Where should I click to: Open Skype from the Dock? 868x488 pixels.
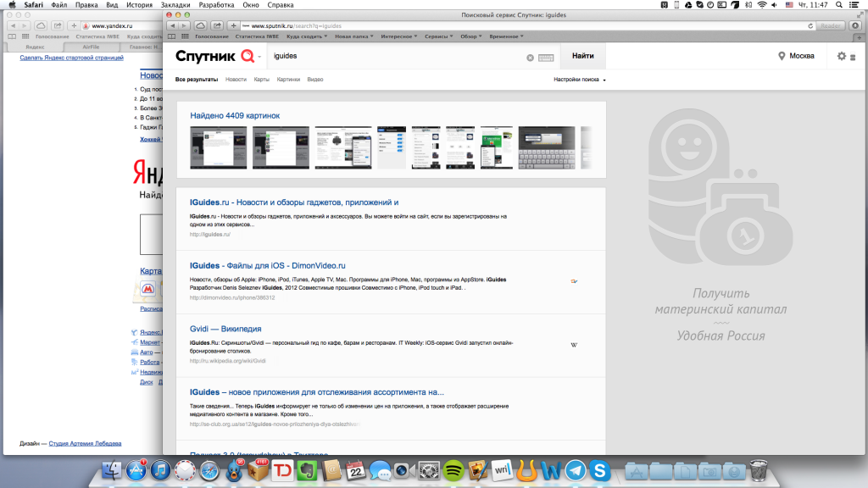coord(599,471)
